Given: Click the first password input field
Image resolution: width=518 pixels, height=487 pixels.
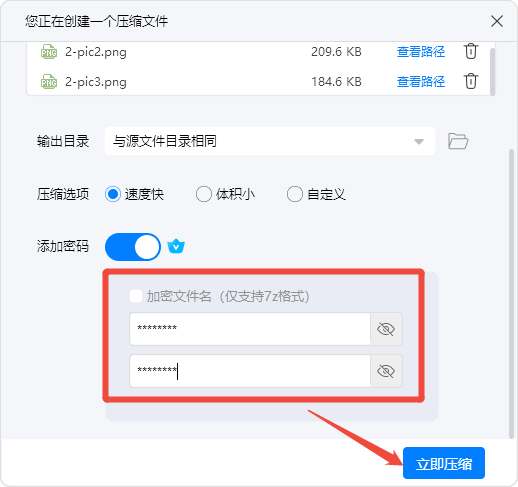Looking at the screenshot, I should point(250,329).
